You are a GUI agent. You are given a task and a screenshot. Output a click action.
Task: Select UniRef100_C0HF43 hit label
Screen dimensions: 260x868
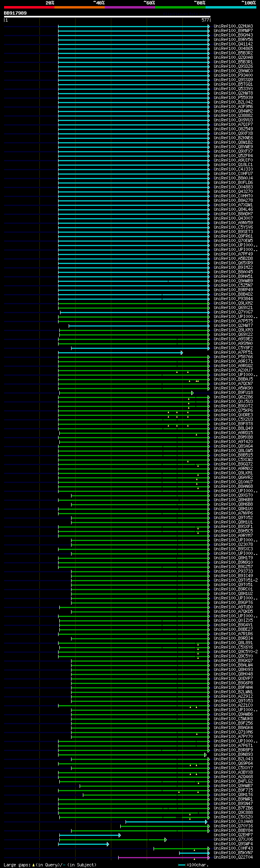click(x=233, y=849)
